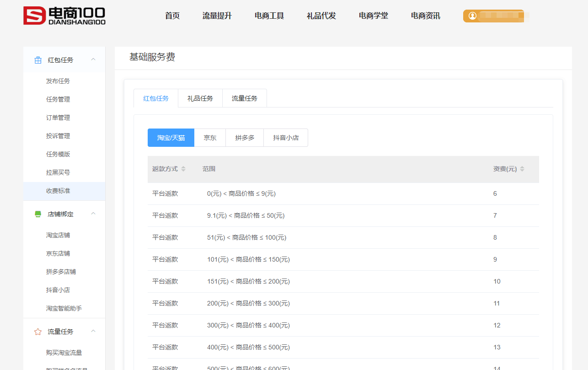Click the fee value 13
This screenshot has height=370, width=588.
tap(497, 347)
